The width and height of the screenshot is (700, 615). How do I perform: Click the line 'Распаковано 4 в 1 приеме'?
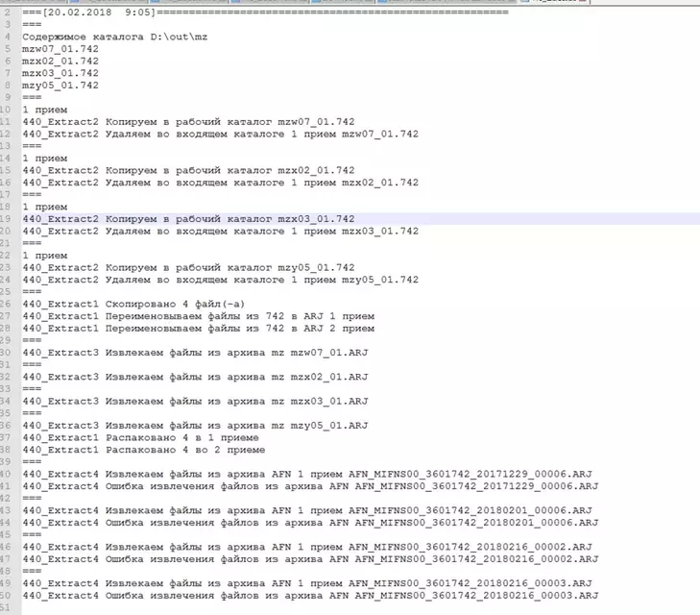[140, 437]
